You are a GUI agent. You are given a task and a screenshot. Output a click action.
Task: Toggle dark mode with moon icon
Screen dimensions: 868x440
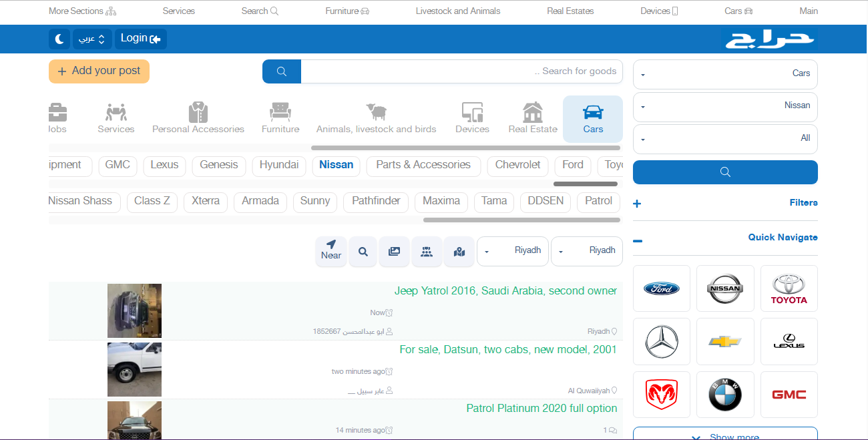pos(59,39)
